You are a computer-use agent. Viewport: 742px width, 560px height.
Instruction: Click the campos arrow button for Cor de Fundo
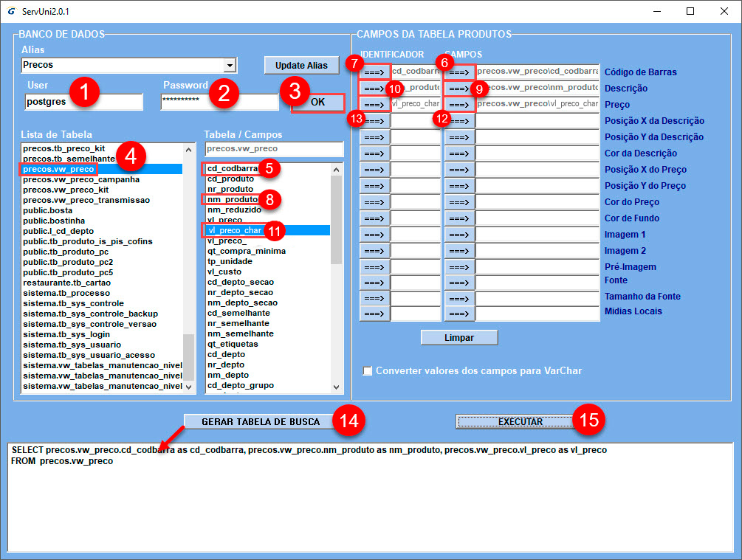pyautogui.click(x=459, y=218)
